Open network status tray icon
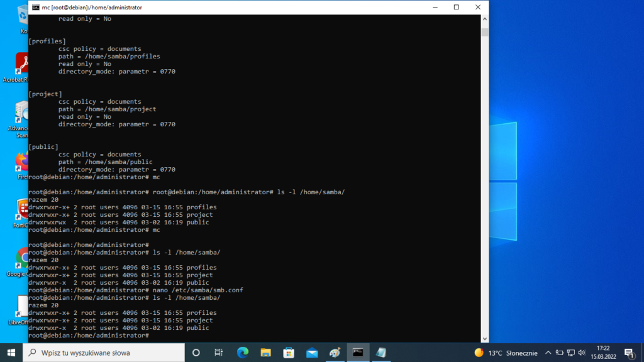Image resolution: width=644 pixels, height=362 pixels. (x=571, y=353)
